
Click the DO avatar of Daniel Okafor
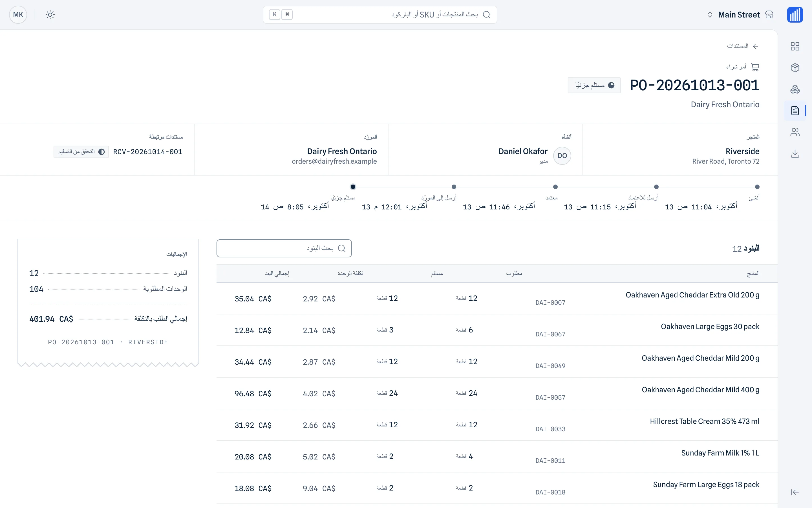(x=562, y=156)
